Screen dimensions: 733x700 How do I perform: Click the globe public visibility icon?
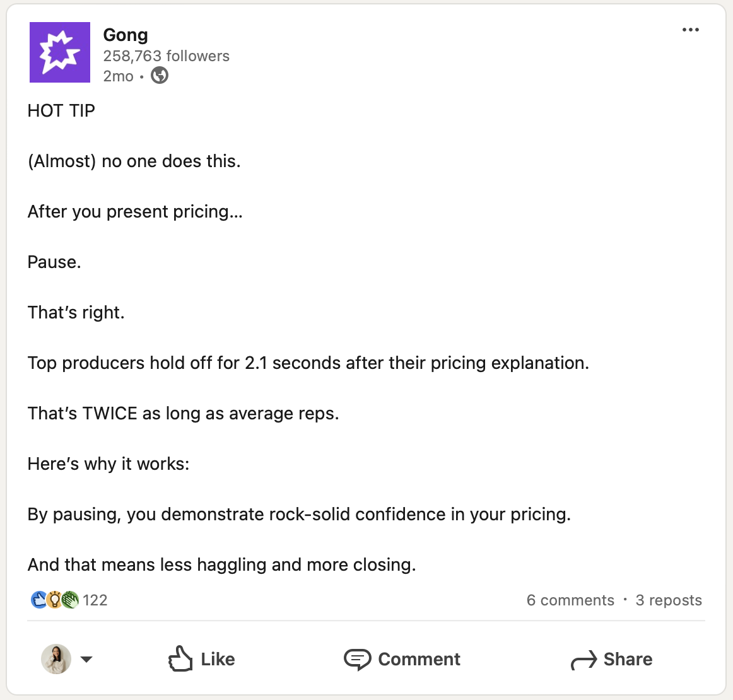point(160,76)
